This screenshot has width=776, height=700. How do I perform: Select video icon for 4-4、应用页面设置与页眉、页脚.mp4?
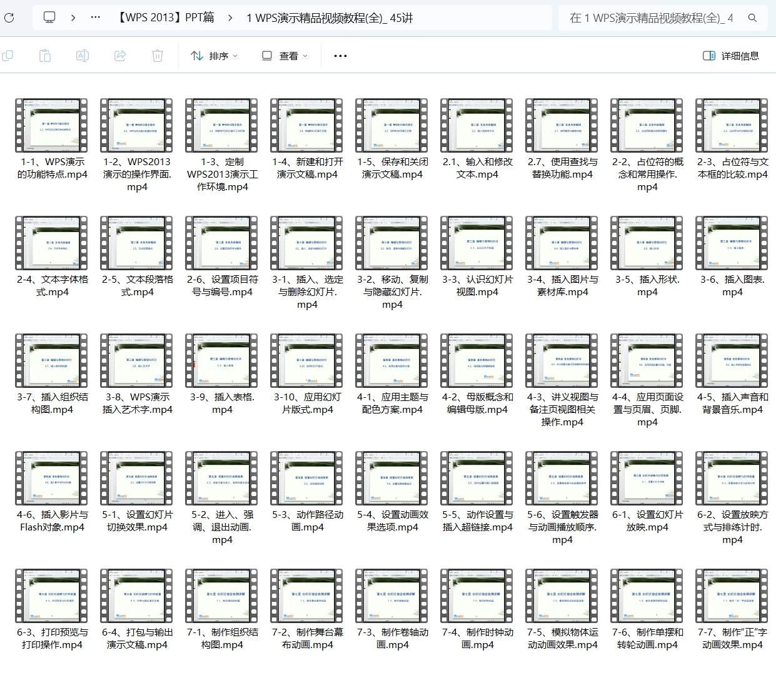647,361
